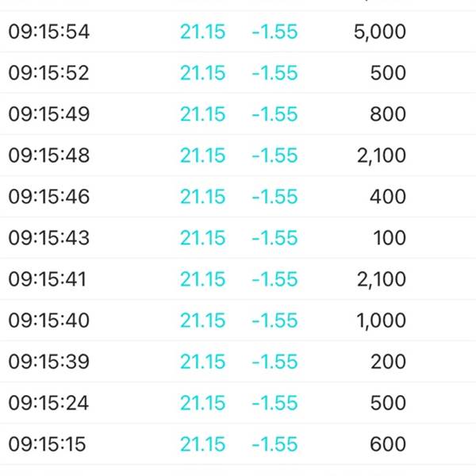Image resolution: width=476 pixels, height=476 pixels.
Task: Open the 09:15:41 trade row
Action: click(238, 279)
